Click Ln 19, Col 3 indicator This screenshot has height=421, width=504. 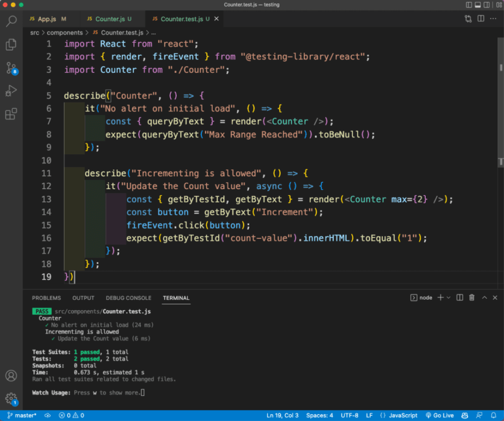pyautogui.click(x=282, y=415)
